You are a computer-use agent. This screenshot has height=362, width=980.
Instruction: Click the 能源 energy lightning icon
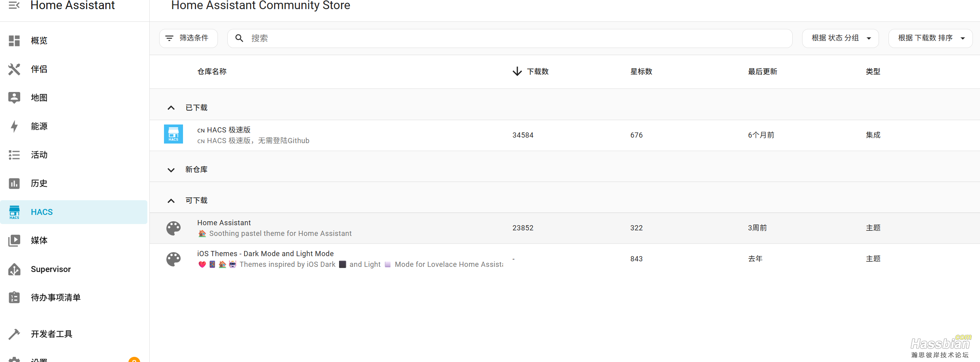coord(14,126)
